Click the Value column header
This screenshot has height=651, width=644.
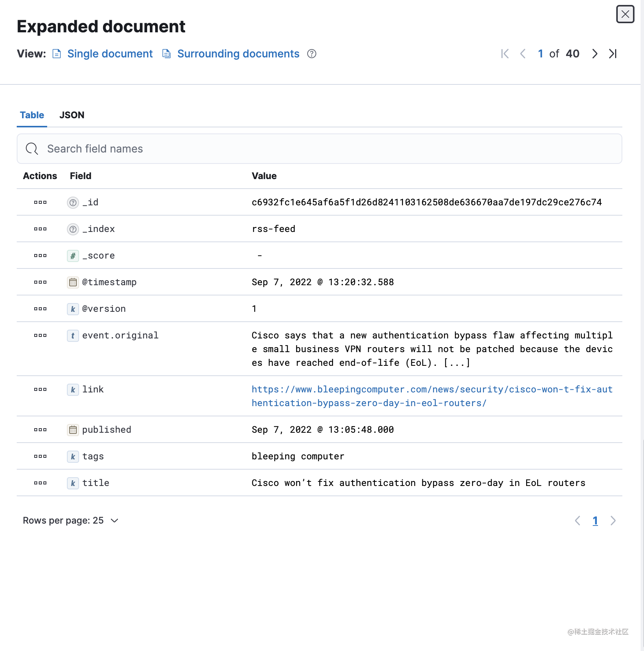pyautogui.click(x=264, y=176)
